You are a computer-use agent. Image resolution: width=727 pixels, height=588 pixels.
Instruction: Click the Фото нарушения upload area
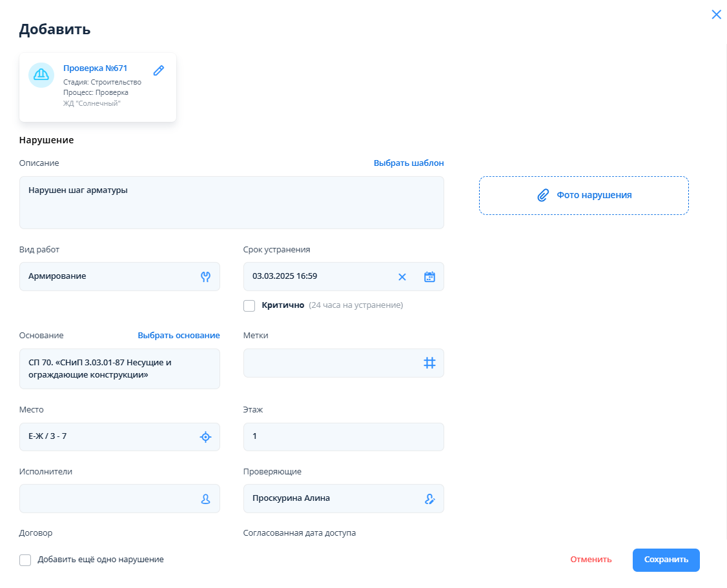tap(584, 196)
